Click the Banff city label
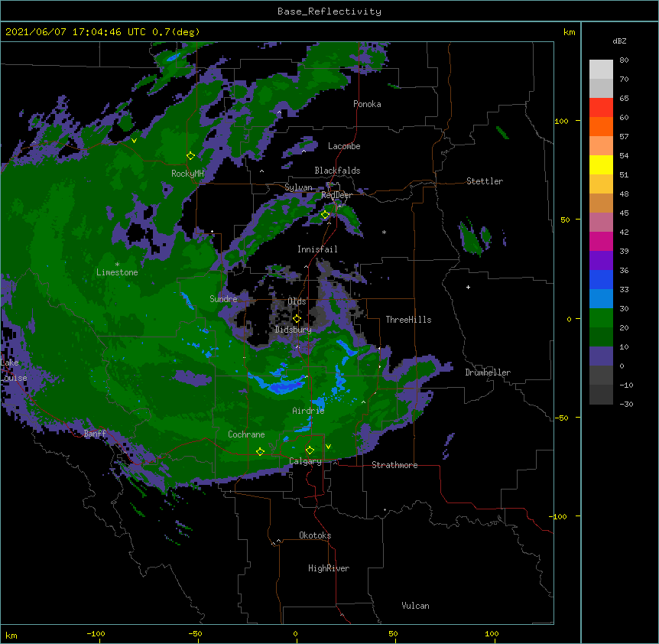 point(95,434)
